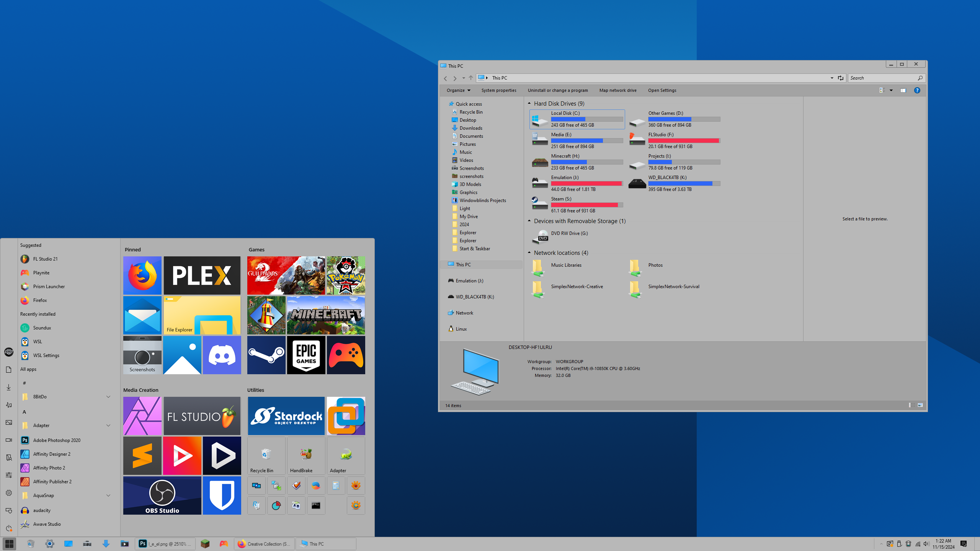
Task: Click System properties in the toolbar
Action: pos(499,90)
